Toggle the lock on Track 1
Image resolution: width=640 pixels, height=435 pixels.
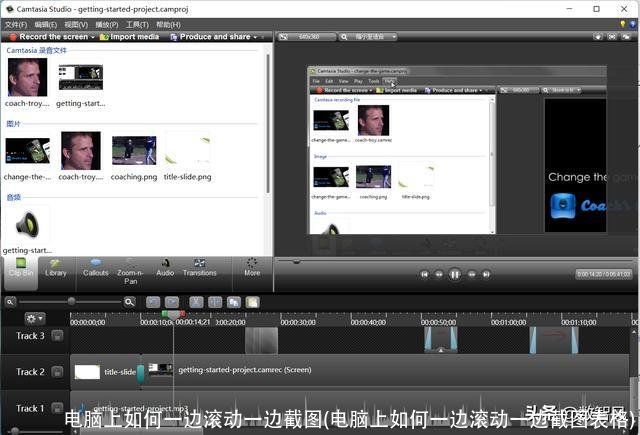57,408
